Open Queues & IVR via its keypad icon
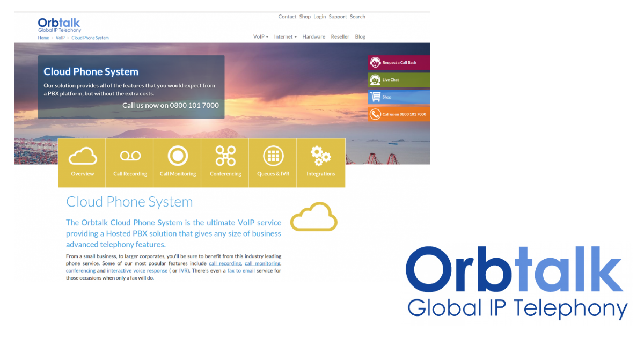Viewport: 644px width, 338px height. coord(273,156)
